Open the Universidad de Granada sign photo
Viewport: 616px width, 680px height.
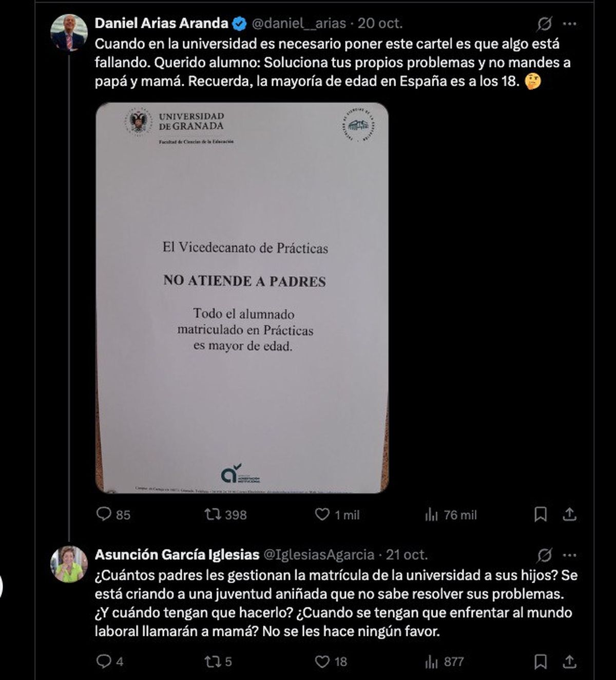pyautogui.click(x=242, y=298)
